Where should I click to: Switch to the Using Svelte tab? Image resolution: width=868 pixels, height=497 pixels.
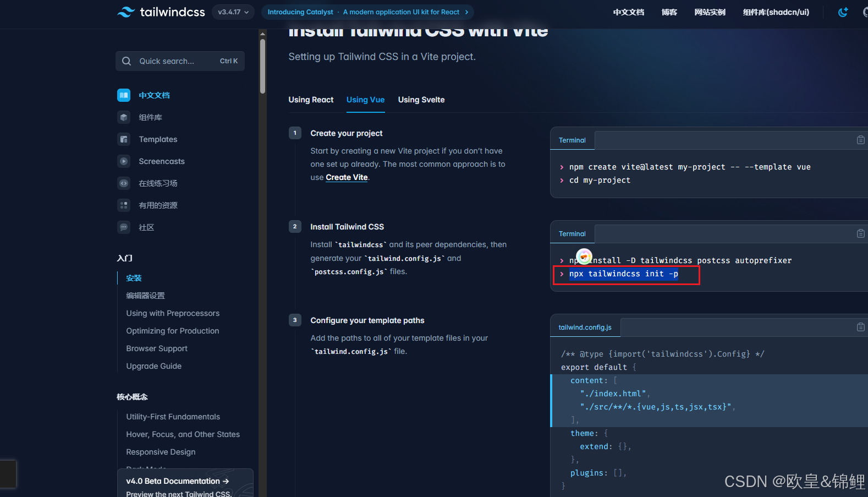(421, 100)
